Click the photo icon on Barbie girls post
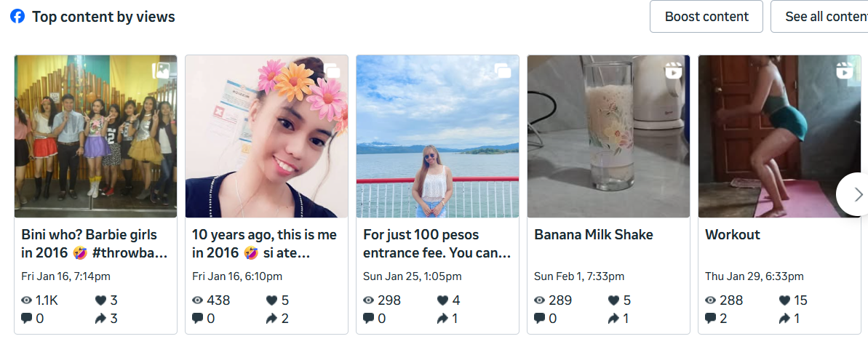The image size is (868, 347). click(161, 71)
